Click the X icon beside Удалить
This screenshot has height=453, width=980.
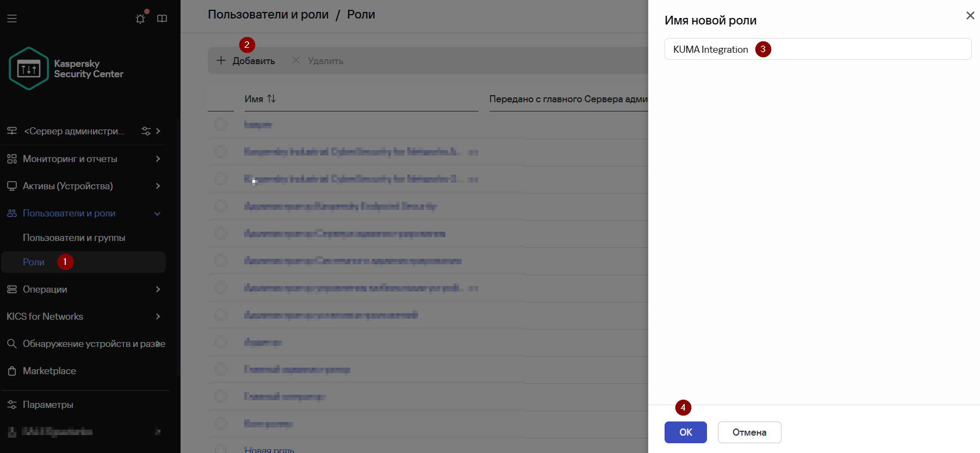[296, 60]
